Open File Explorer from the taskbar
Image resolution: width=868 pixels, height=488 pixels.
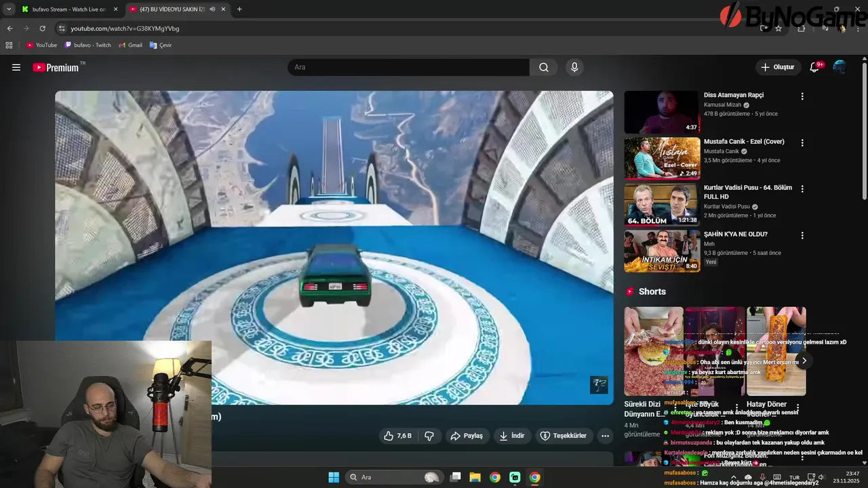(x=475, y=477)
